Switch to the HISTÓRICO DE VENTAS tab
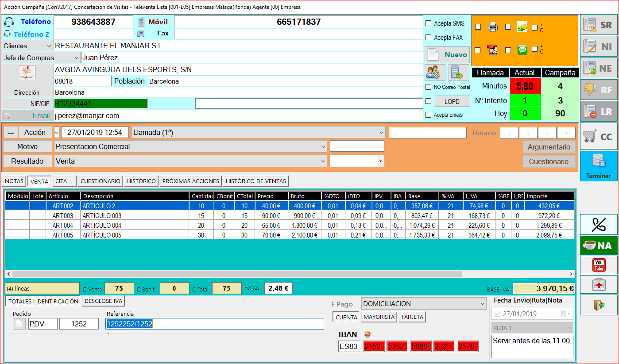 point(256,181)
